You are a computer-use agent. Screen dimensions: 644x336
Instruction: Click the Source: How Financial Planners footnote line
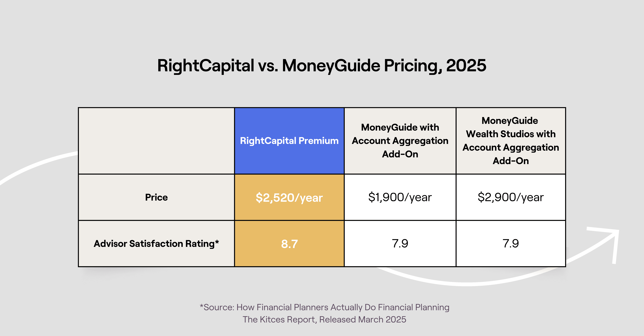click(325, 307)
